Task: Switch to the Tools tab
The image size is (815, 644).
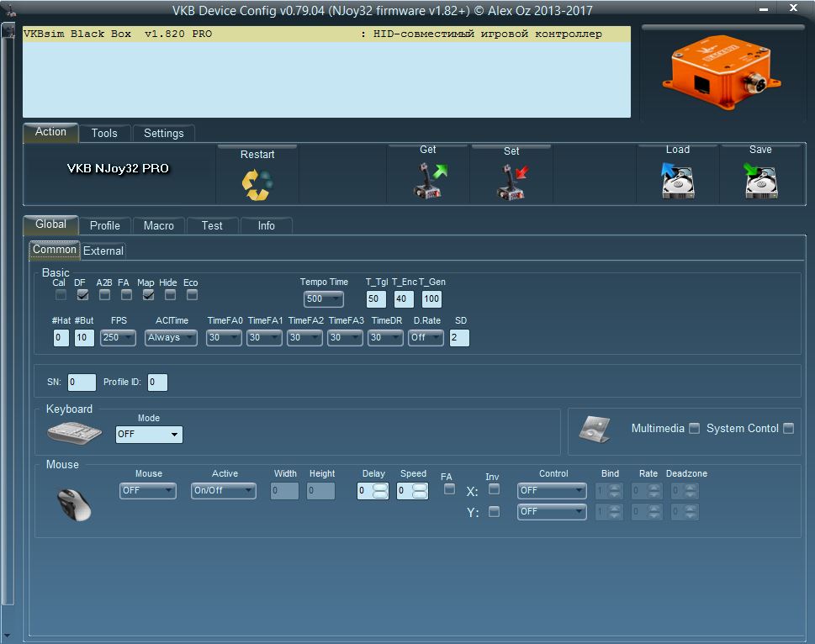Action: coord(104,134)
